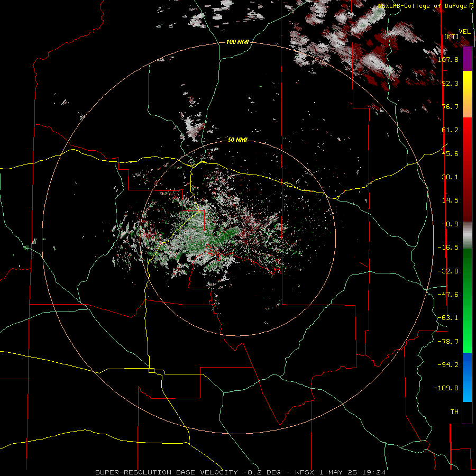Image resolution: width=476 pixels, height=476 pixels.
Task: Pick the blue segment of the color bar
Action: click(467, 377)
